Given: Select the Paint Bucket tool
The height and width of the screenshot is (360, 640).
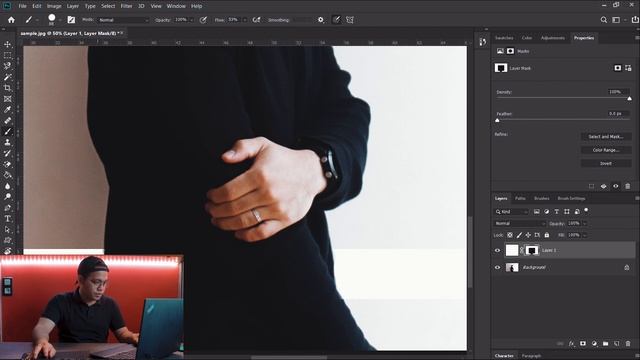Looking at the screenshot, I should (7, 175).
